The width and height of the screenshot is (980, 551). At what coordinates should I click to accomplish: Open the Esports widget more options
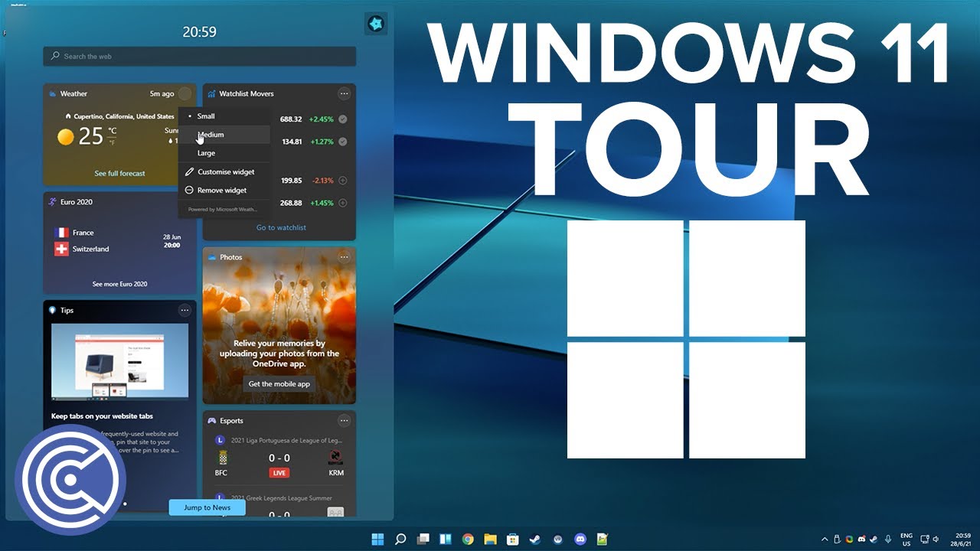tap(344, 420)
